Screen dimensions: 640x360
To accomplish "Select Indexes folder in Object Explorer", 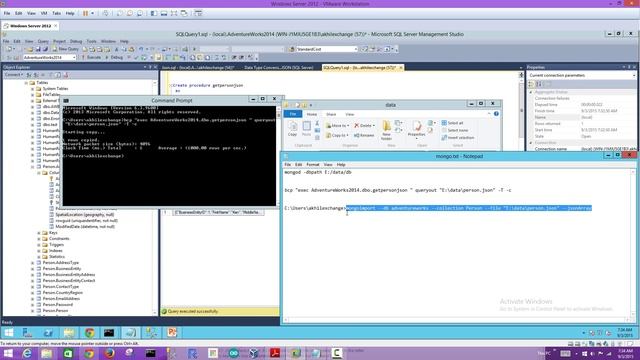I will [56, 251].
